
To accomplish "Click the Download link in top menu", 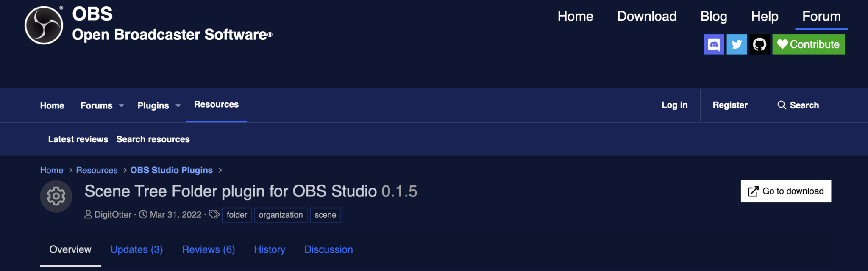I will point(647,16).
